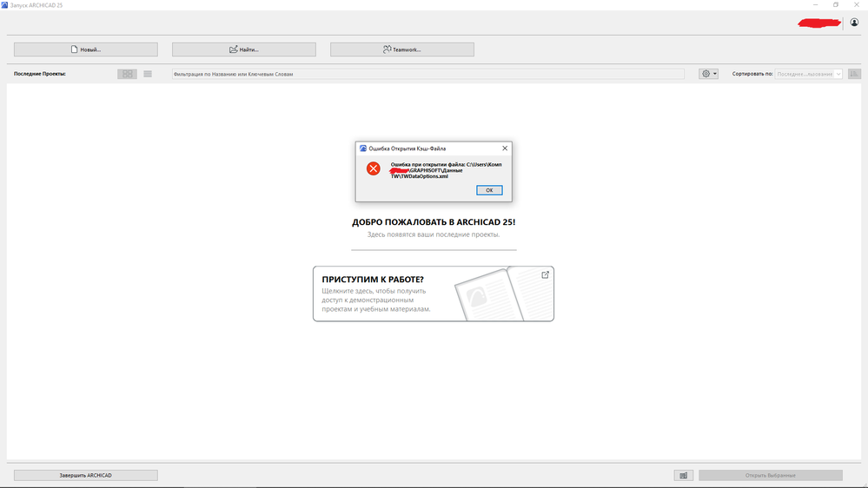Screen dimensions: 868x488
Task: Select the Здесь появятся ваши последние проекты text
Action: point(434,234)
